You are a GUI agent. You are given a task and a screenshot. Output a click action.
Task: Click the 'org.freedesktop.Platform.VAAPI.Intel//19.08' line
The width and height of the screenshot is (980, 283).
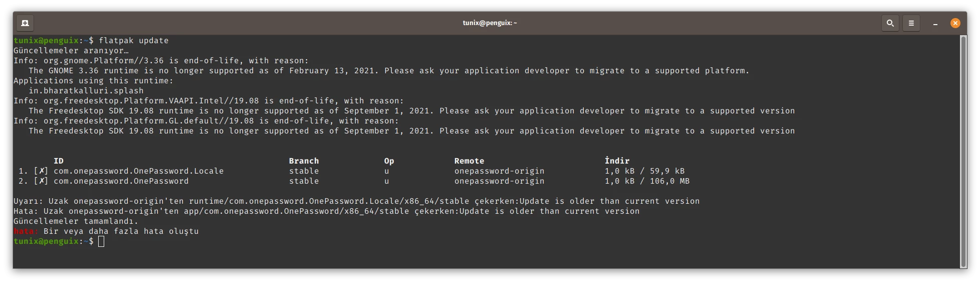[208, 101]
